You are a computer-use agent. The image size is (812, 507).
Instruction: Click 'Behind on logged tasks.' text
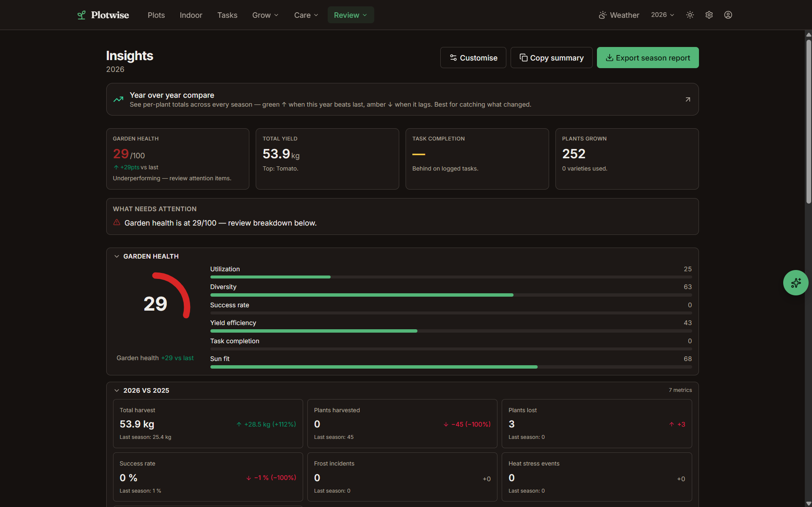(445, 168)
